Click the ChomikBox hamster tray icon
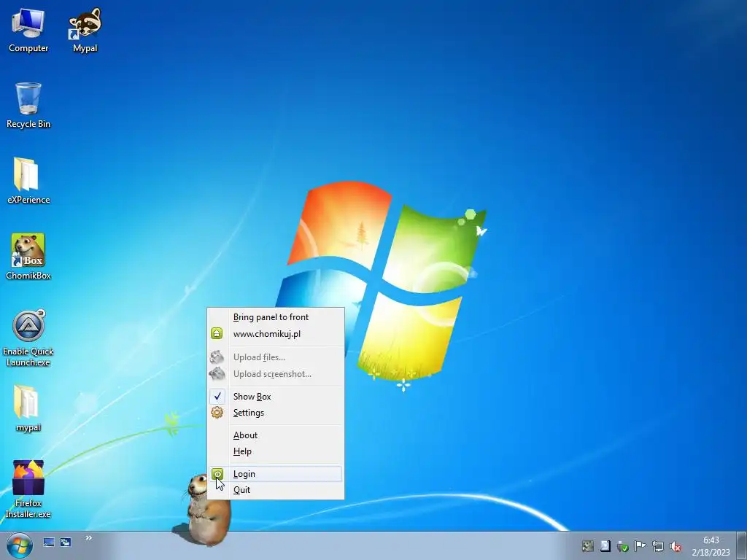The image size is (747, 560). coord(588,546)
